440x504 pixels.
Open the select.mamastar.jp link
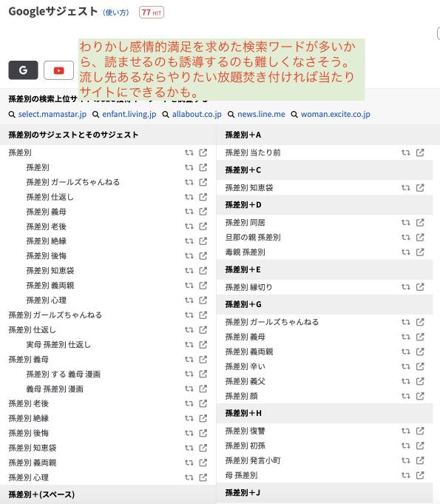pyautogui.click(x=53, y=114)
